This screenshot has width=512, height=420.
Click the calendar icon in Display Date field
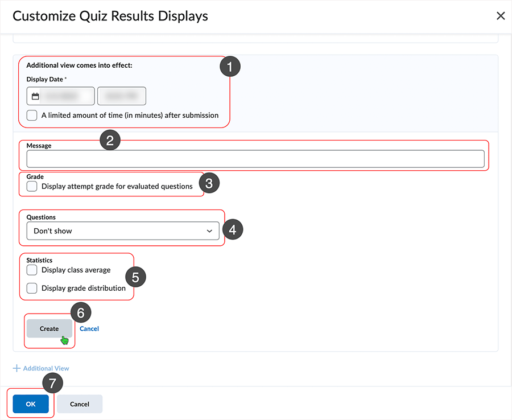coord(35,96)
